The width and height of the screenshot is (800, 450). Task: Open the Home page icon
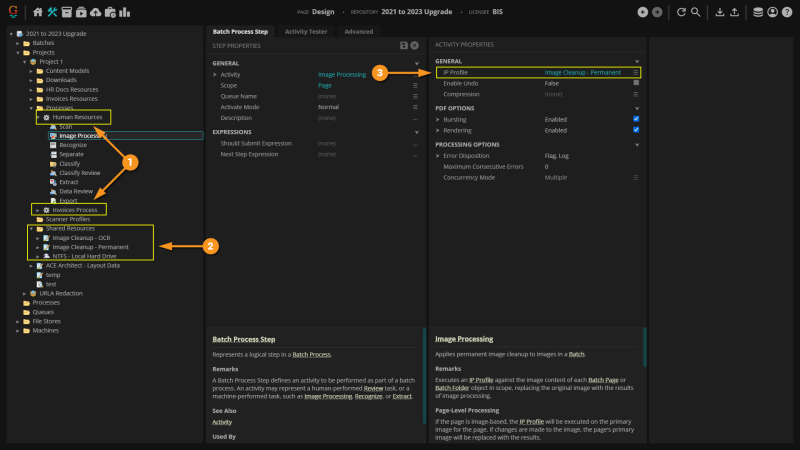(38, 12)
